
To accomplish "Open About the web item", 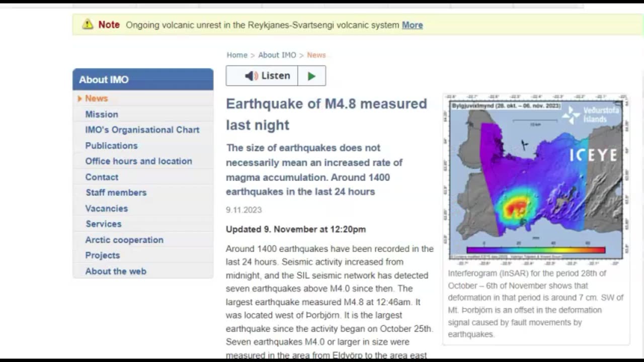I will [116, 271].
